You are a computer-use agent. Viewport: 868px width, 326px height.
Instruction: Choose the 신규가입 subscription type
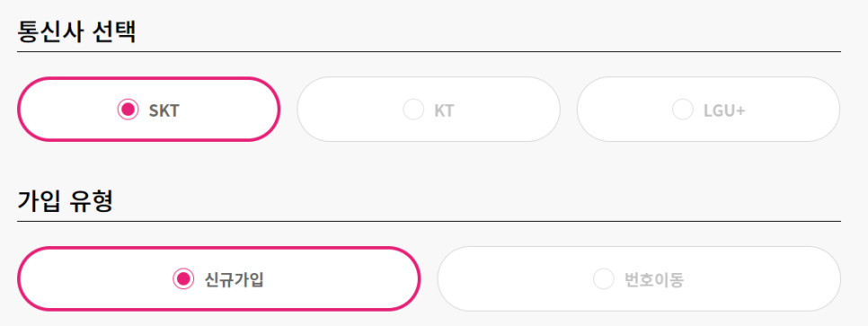(x=218, y=279)
